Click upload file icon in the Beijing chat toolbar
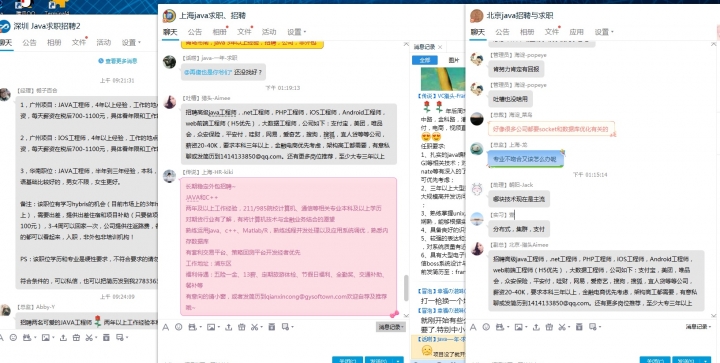The width and height of the screenshot is (720, 363). [x=536, y=327]
